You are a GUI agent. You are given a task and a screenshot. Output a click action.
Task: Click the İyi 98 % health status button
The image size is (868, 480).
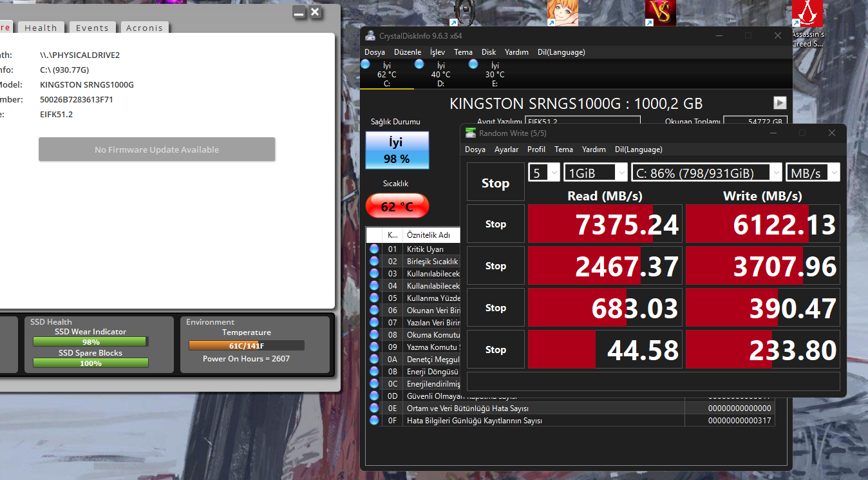click(397, 151)
